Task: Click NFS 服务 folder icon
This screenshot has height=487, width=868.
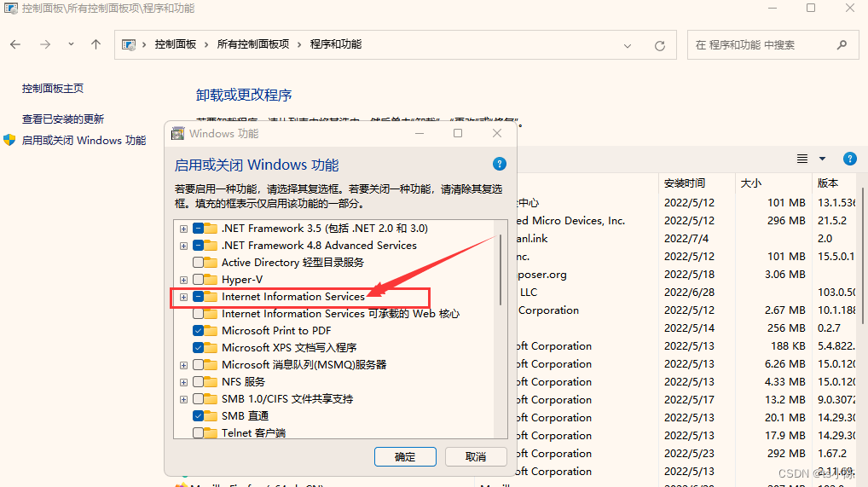Action: pyautogui.click(x=211, y=382)
